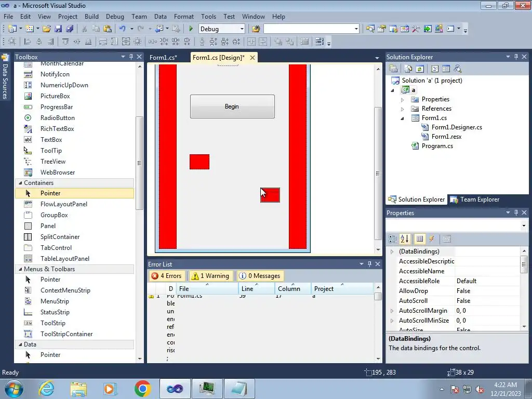Open Internet Explorer from the taskbar

tap(46, 389)
